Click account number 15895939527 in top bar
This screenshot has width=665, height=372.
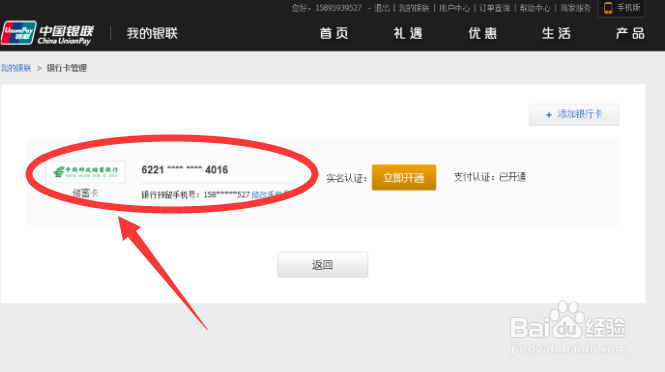(x=338, y=8)
